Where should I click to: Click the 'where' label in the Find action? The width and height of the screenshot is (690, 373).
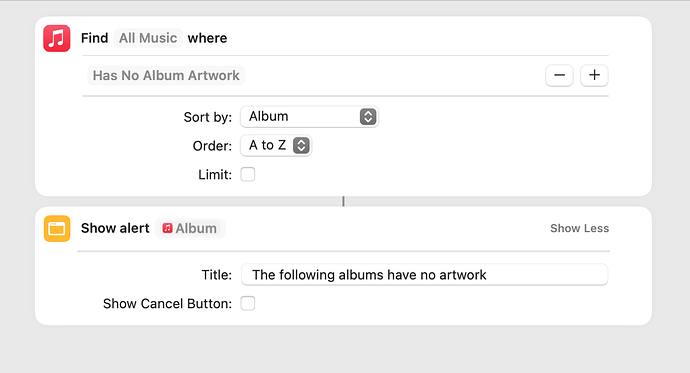(207, 38)
